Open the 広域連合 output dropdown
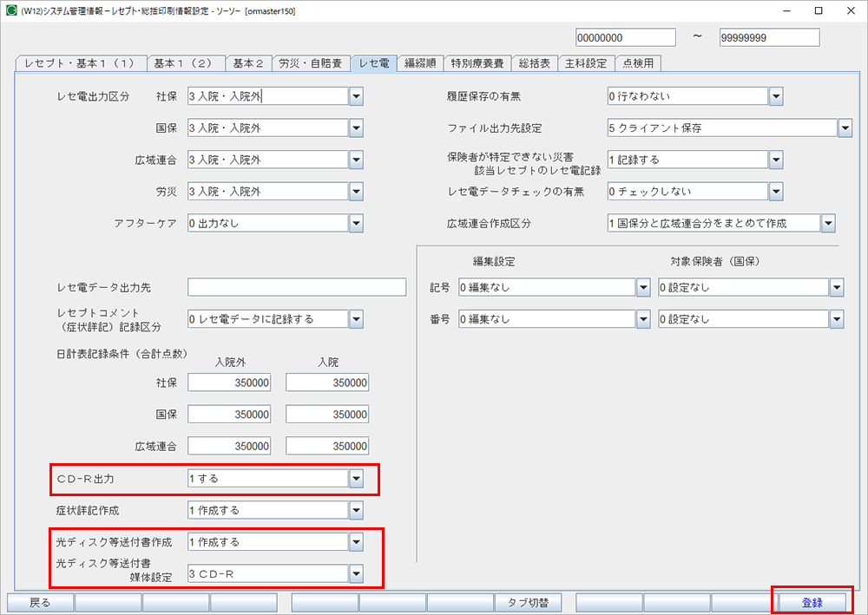Viewport: 868px width, 615px height. click(355, 160)
